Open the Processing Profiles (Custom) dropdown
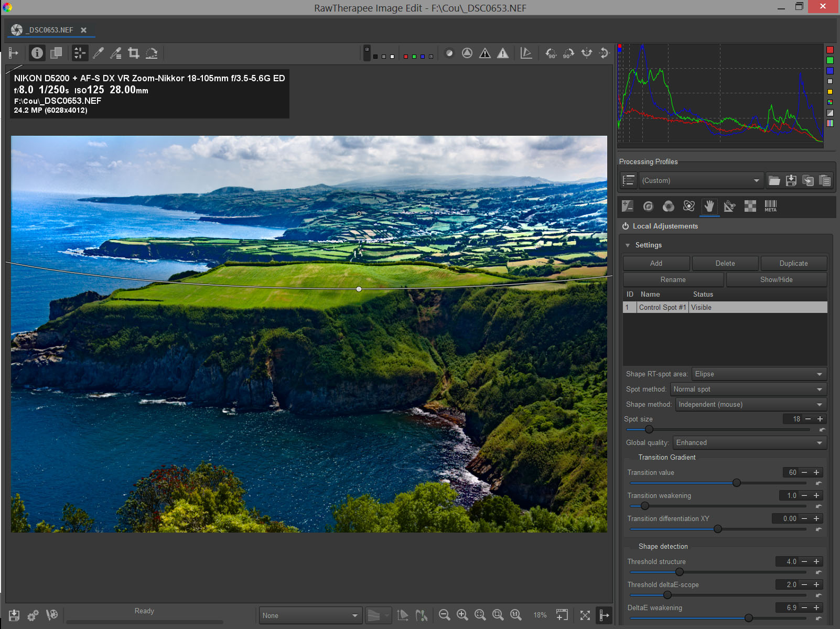 click(x=701, y=181)
